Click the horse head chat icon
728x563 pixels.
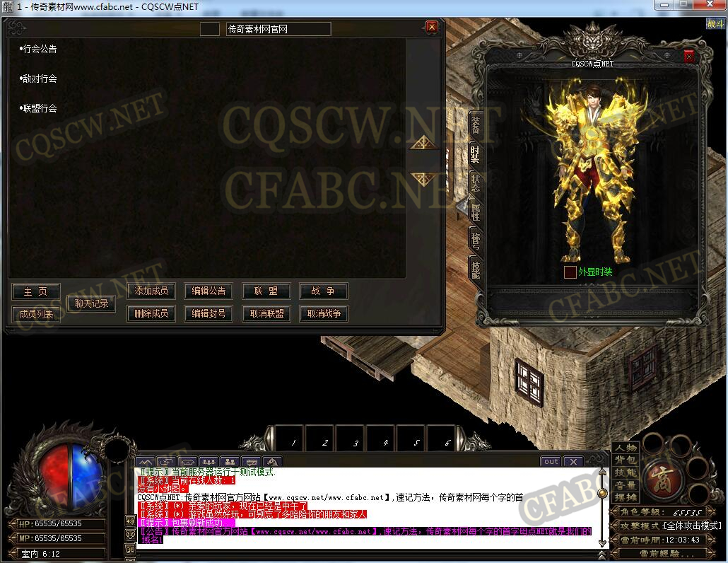tap(273, 462)
